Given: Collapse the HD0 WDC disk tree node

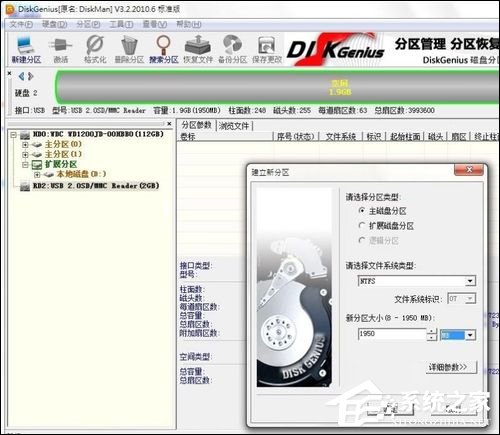Looking at the screenshot, I should [x=13, y=135].
